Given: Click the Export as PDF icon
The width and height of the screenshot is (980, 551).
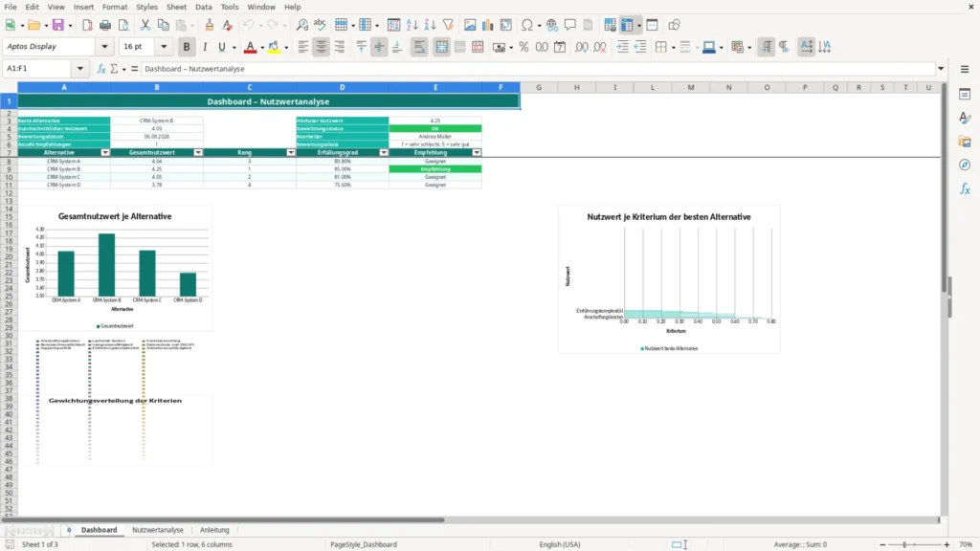Looking at the screenshot, I should tap(87, 25).
